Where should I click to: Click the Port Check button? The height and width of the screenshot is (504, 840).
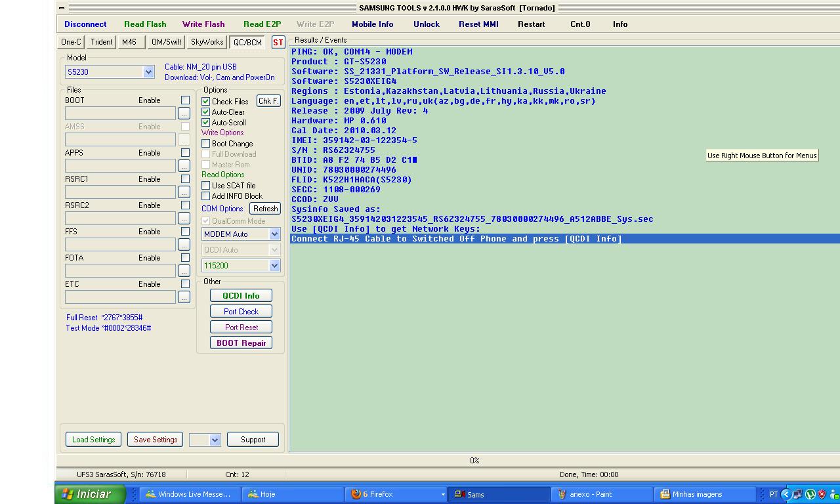[241, 312]
